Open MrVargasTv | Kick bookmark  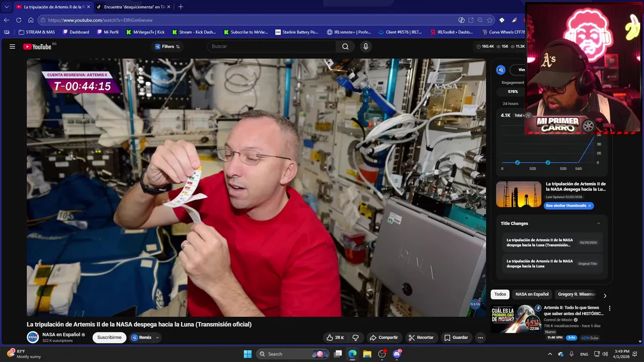(145, 32)
